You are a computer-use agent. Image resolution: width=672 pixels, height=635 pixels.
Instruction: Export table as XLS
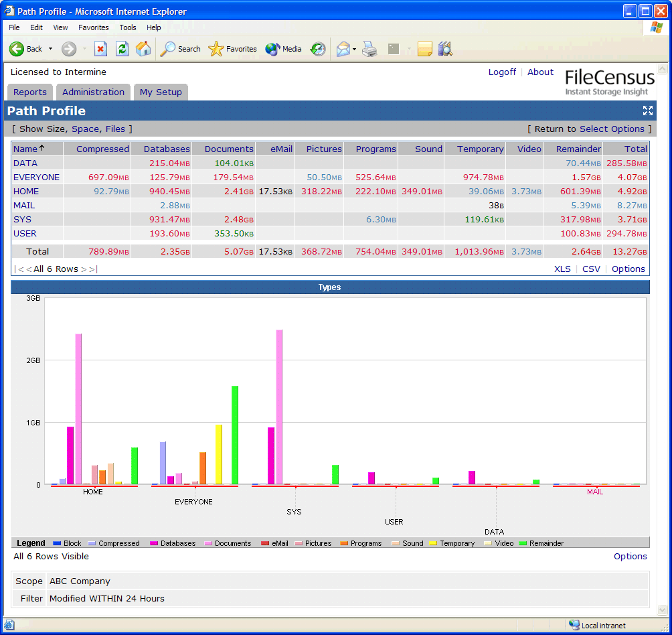click(562, 269)
